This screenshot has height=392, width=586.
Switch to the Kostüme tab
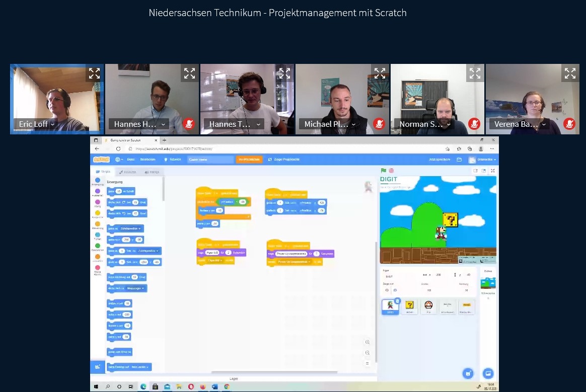pos(127,172)
